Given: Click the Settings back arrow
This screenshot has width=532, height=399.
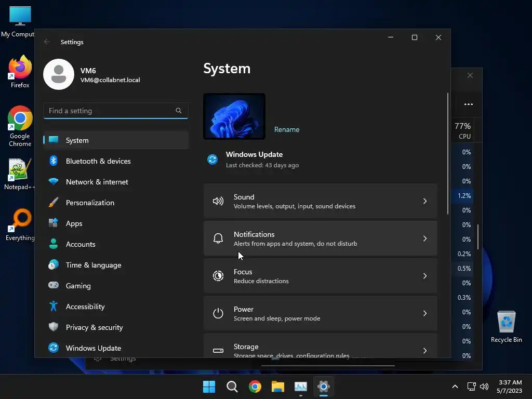Looking at the screenshot, I should [47, 42].
